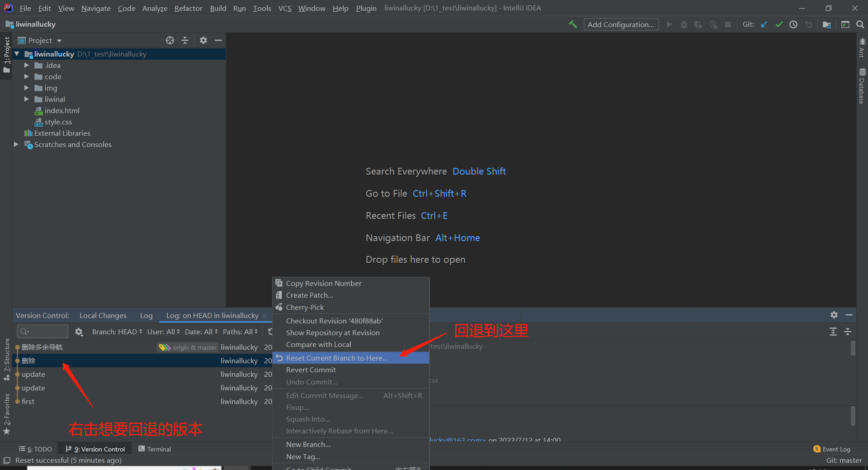
Task: Toggle the Z: Structure tool window
Action: tap(6, 360)
